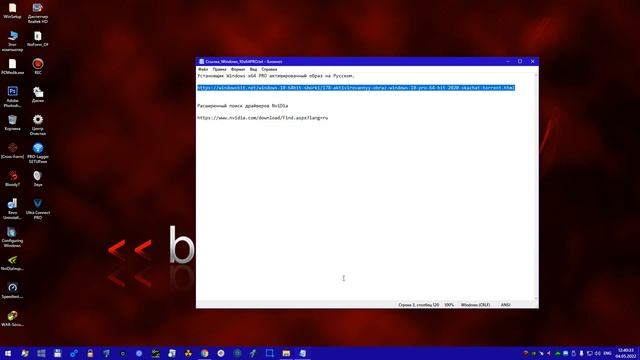The width and height of the screenshot is (640, 360).
Task: Click the Notepad icon in the taskbar
Action: click(302, 353)
